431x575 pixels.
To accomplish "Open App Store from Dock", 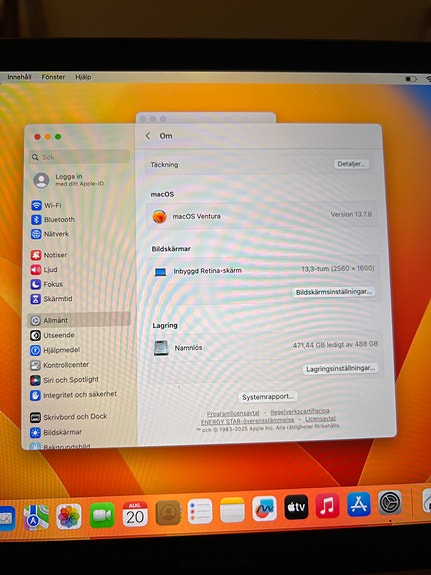I will (359, 504).
